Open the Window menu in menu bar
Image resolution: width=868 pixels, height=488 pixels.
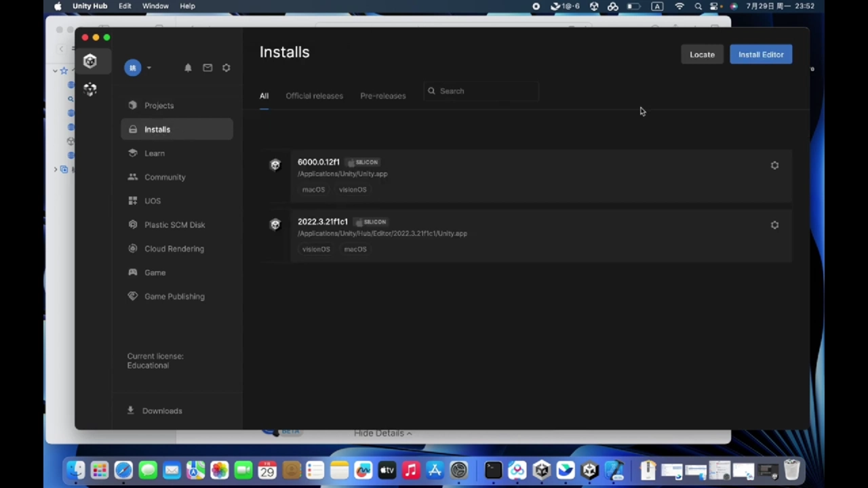[x=155, y=6]
